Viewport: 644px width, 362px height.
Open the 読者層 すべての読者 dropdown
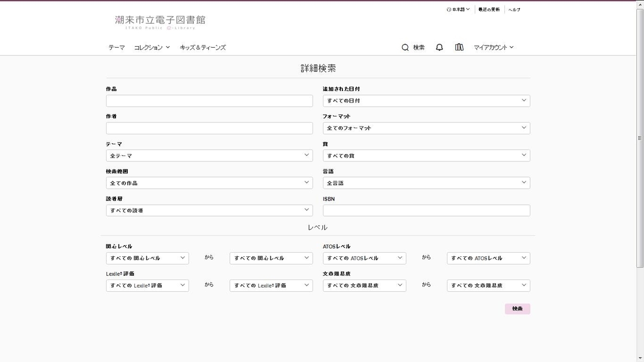(x=209, y=210)
